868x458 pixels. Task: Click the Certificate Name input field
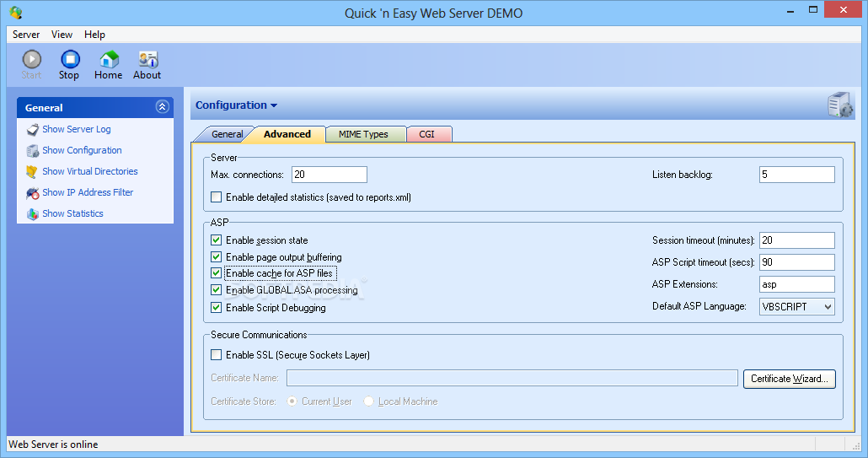point(512,378)
